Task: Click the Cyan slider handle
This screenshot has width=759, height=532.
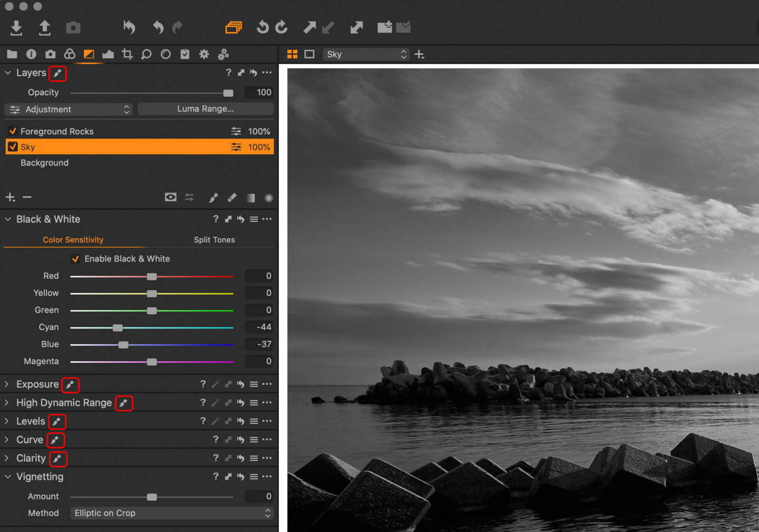Action: pos(118,327)
